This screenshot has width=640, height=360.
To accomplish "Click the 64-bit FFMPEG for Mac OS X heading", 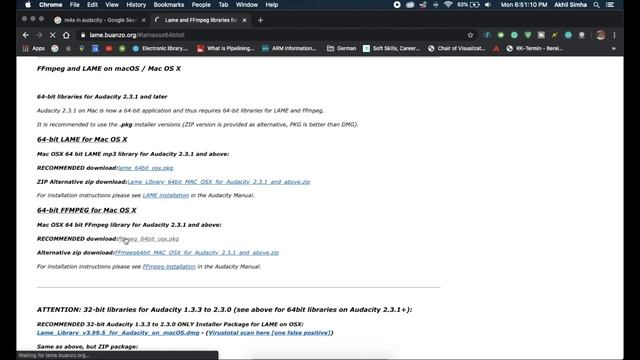I will 87,210.
